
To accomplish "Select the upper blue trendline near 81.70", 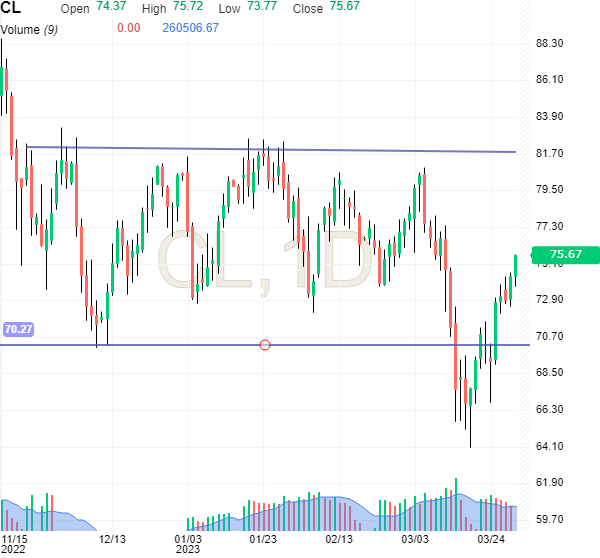I will (x=271, y=149).
